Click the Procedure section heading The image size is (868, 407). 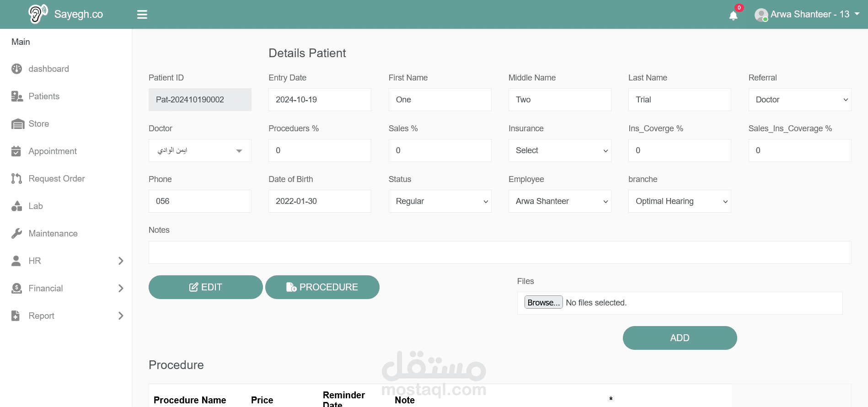176,365
